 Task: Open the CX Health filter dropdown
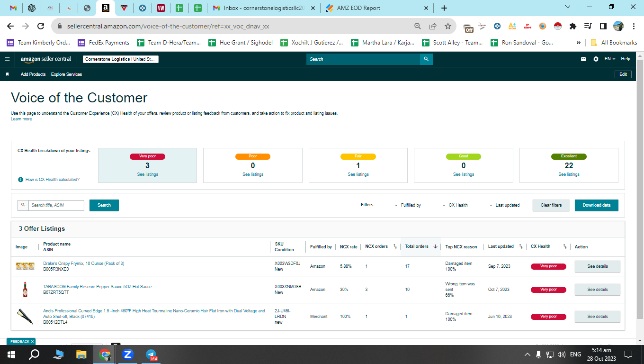click(455, 205)
